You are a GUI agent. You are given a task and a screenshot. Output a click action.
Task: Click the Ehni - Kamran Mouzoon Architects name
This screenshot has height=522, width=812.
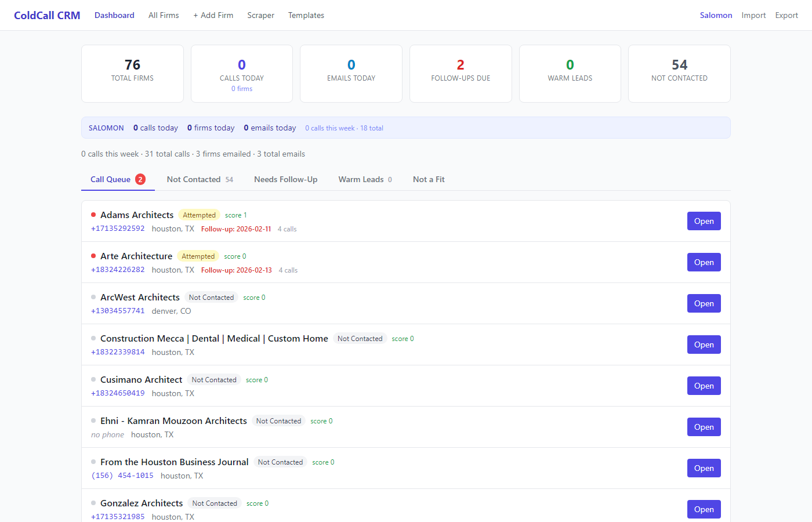173,421
